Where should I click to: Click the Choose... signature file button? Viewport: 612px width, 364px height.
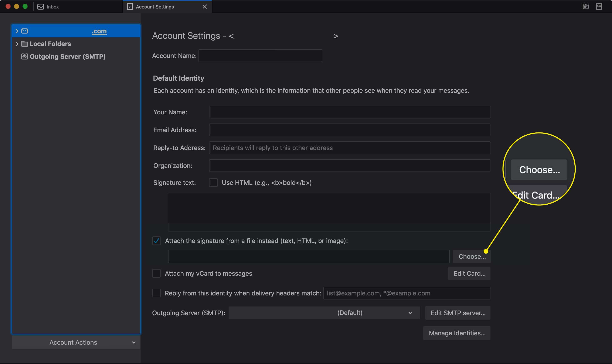point(472,256)
